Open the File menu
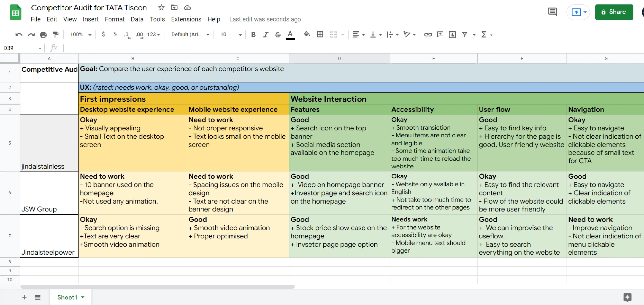The height and width of the screenshot is (305, 644). point(36,19)
